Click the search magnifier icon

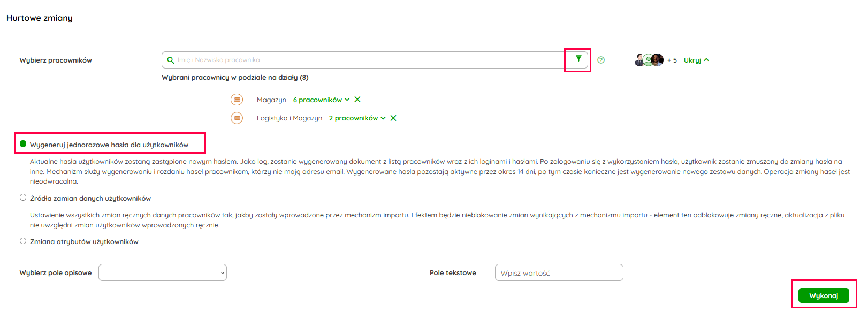[171, 60]
